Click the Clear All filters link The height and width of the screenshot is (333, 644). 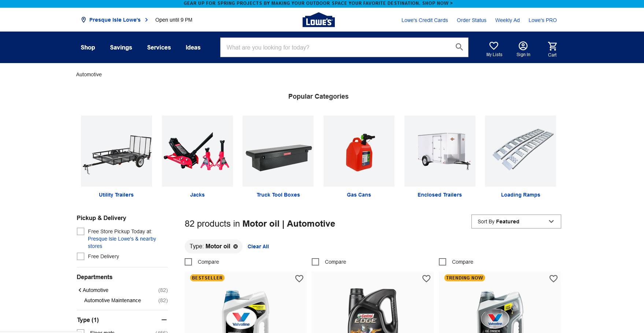[x=258, y=246]
